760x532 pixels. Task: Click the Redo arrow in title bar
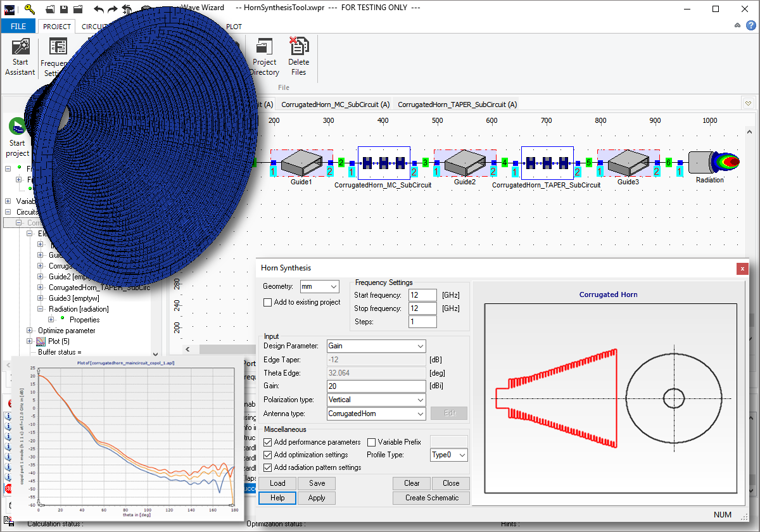pyautogui.click(x=112, y=9)
